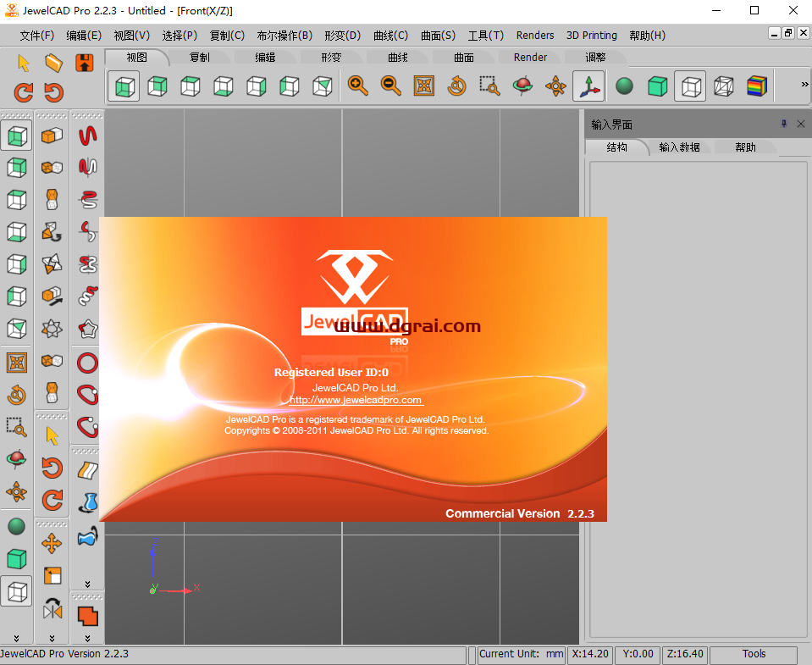Viewport: 812px width, 665px height.
Task: Toggle front view cube in top toolbar
Action: [x=124, y=86]
